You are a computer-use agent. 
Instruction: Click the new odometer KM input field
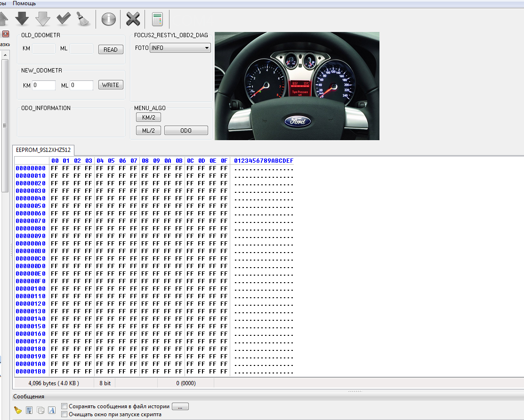(x=44, y=85)
